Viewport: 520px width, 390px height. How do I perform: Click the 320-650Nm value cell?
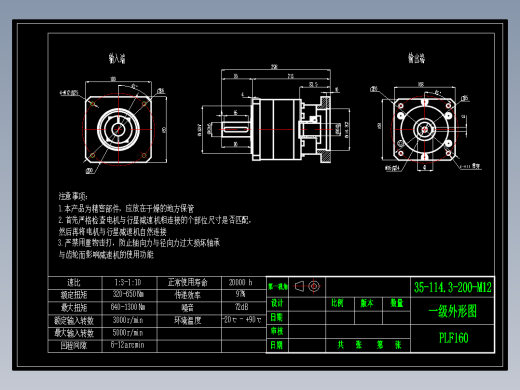128,295
